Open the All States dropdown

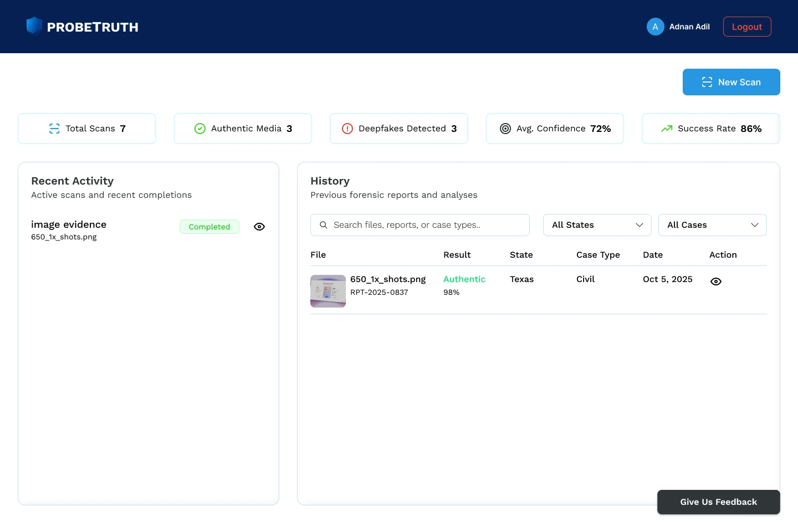(x=597, y=225)
